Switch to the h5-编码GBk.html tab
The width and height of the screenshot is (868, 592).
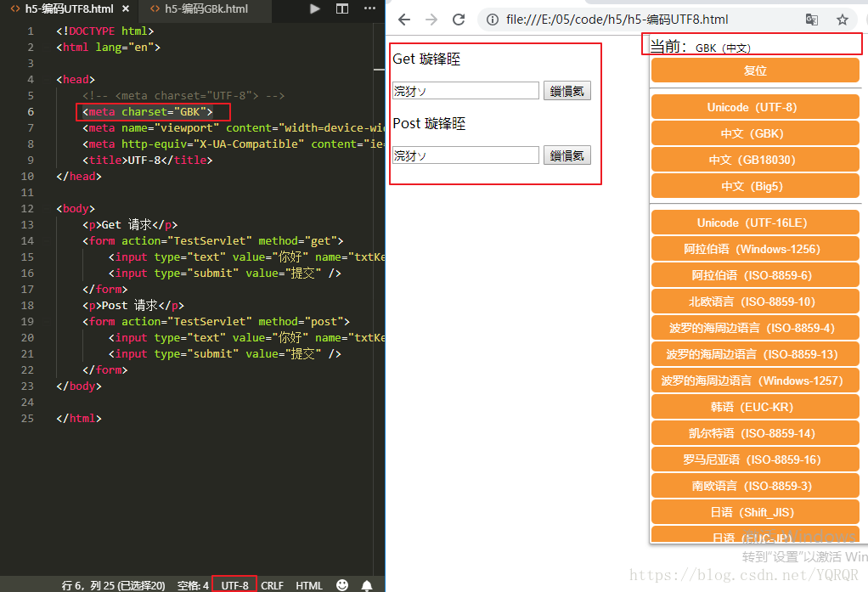pyautogui.click(x=206, y=8)
